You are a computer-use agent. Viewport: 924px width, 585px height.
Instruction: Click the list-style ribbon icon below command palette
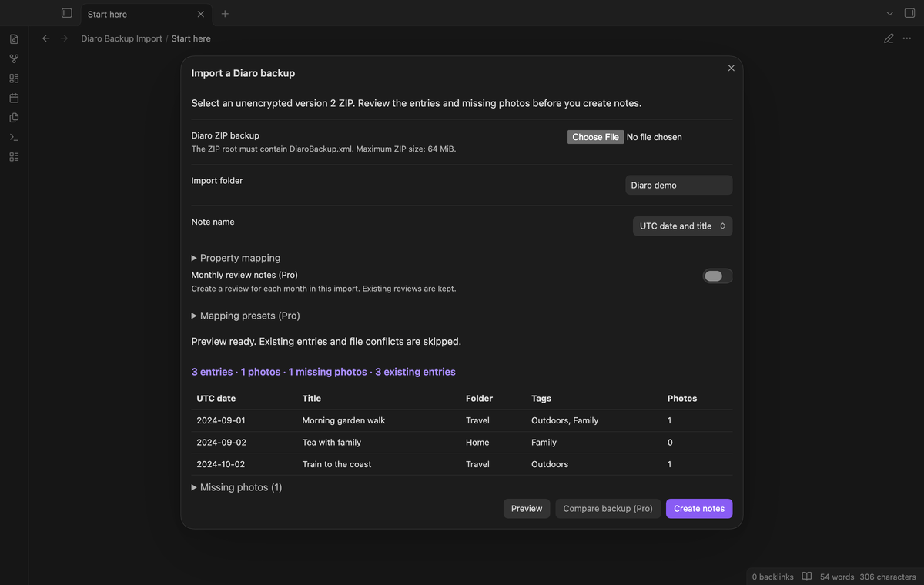pyautogui.click(x=14, y=157)
